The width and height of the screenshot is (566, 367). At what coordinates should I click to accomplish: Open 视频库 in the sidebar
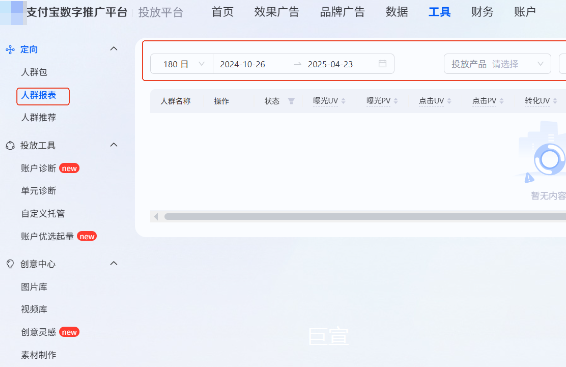[x=34, y=309]
